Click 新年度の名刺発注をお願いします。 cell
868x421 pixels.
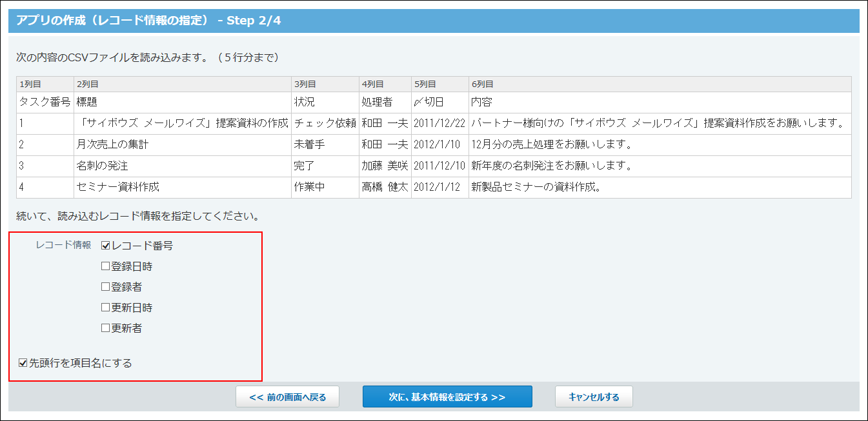click(660, 166)
